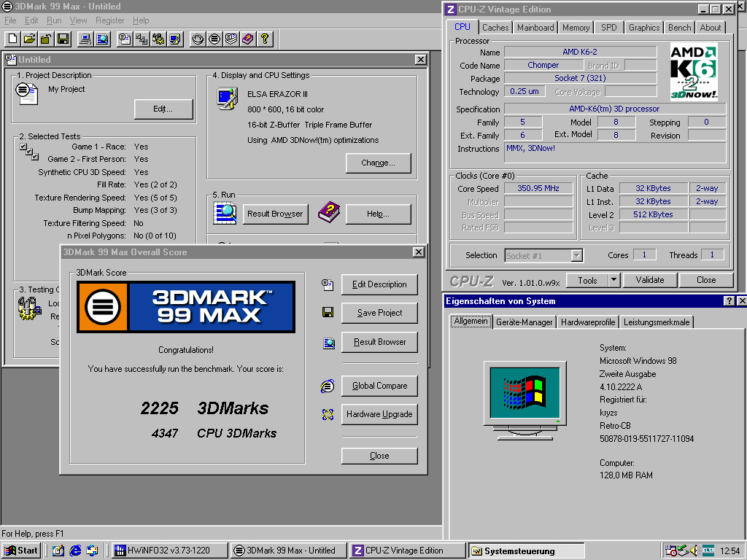Click floppy icon next to Save Project
Viewport: 747px width, 560px height.
click(328, 312)
